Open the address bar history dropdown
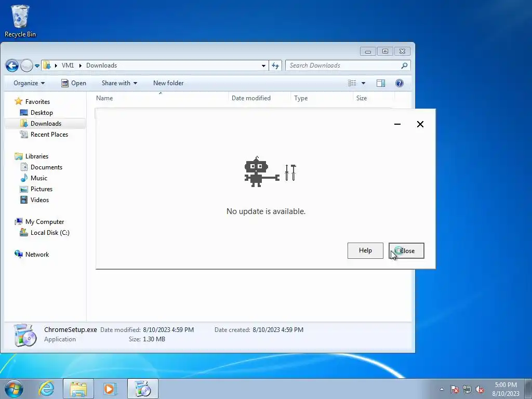Viewport: 532px width, 399px height. (x=263, y=66)
